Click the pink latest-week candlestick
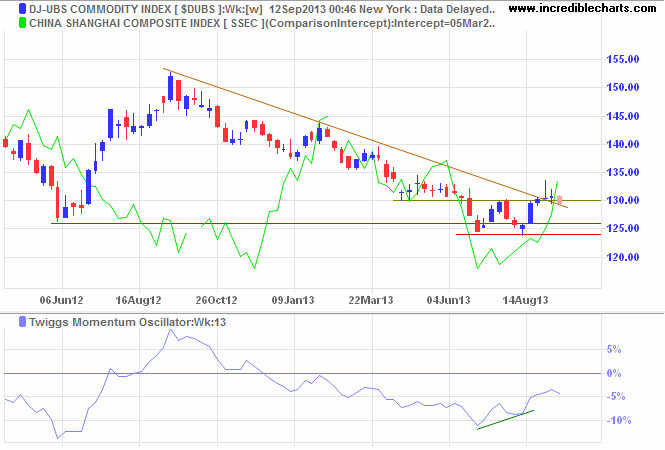The height and width of the screenshot is (450, 665). click(559, 200)
